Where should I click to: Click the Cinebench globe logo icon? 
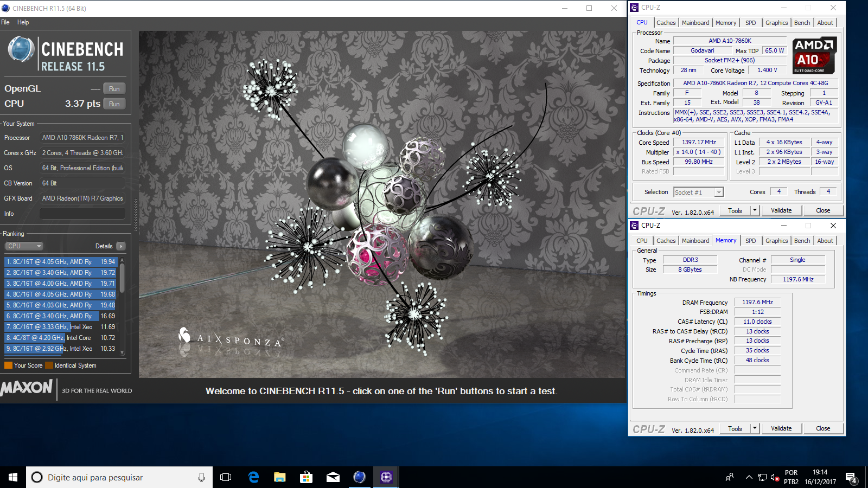pyautogui.click(x=21, y=49)
